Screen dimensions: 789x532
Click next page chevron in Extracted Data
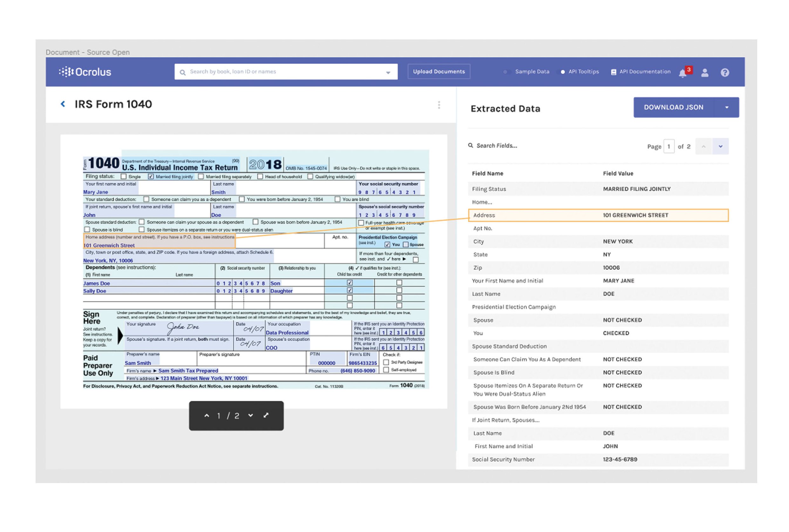click(x=720, y=147)
